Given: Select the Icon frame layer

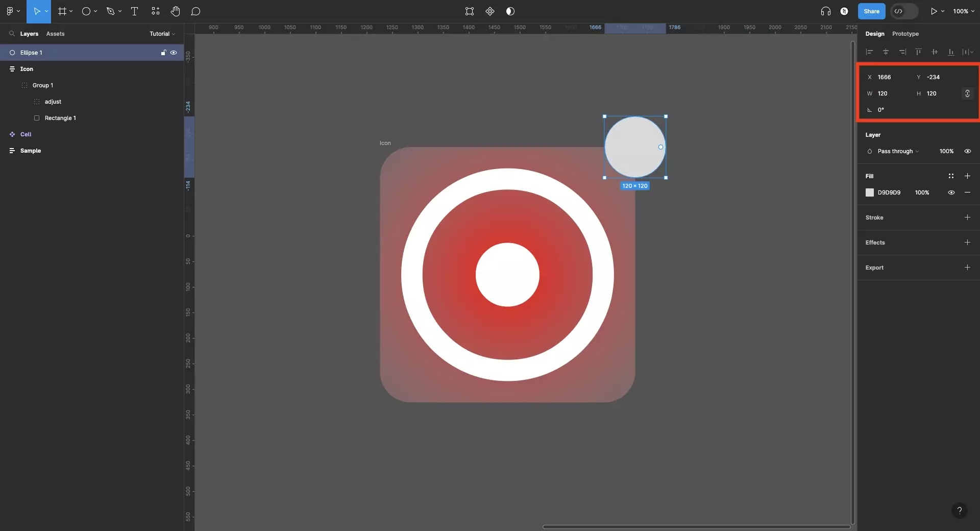Looking at the screenshot, I should pos(92,69).
